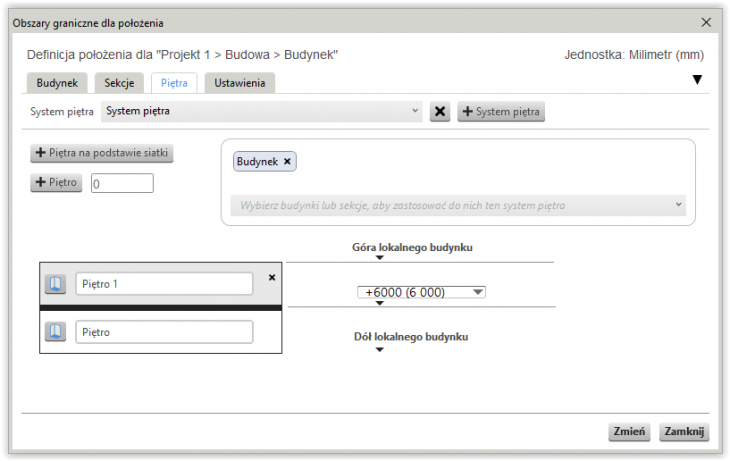Open the +6000 (6 000) height dropdown
Screen dimensions: 730x461
421,292
